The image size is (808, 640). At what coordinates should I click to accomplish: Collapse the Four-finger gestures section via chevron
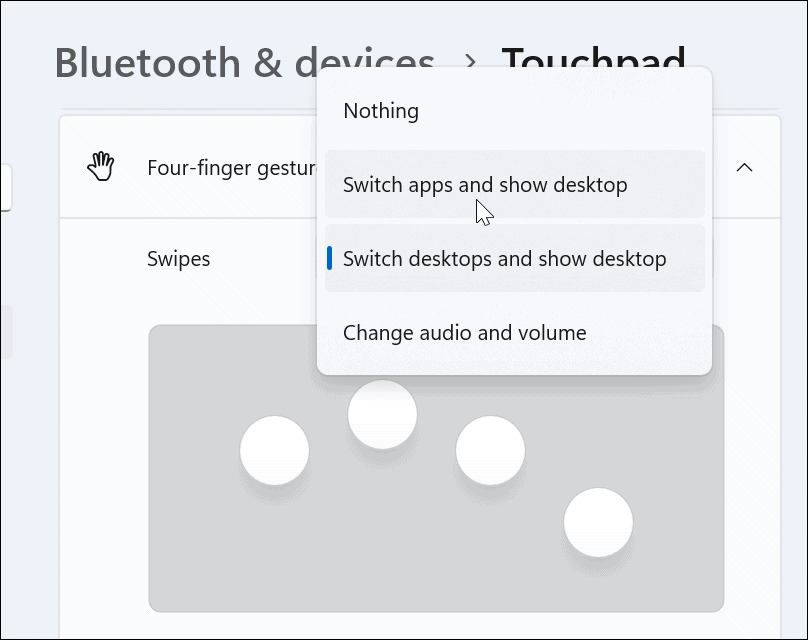coord(744,168)
